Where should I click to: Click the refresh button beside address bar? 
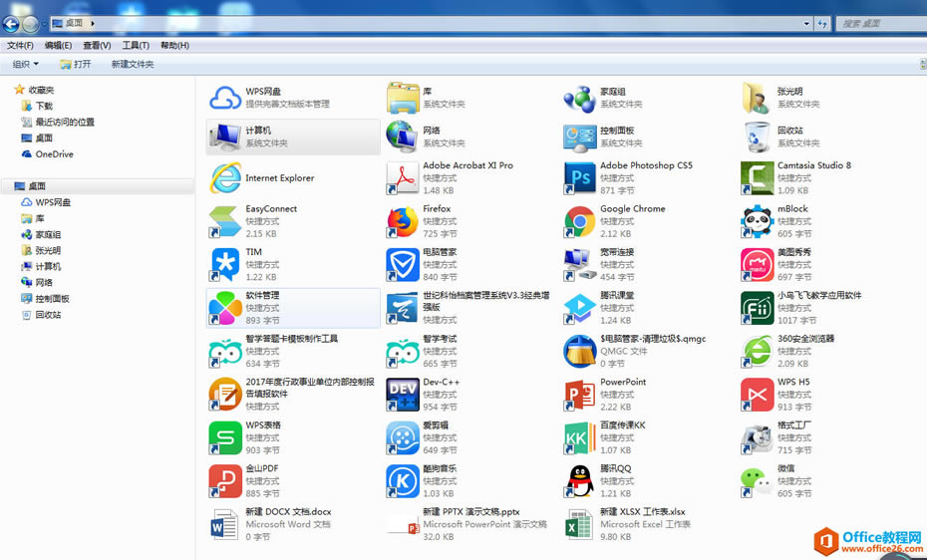[822, 24]
